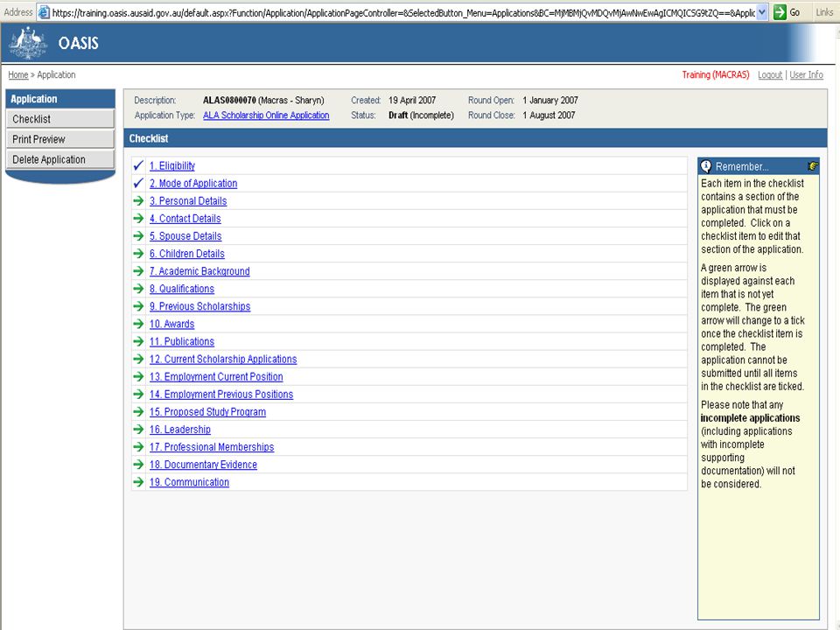This screenshot has height=630, width=840.
Task: Click the green arrow beside 7. Academic Background
Action: tap(138, 271)
